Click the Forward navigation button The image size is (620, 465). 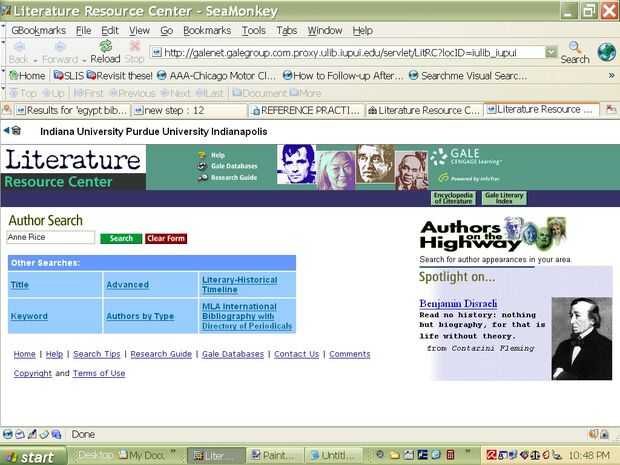[x=60, y=52]
